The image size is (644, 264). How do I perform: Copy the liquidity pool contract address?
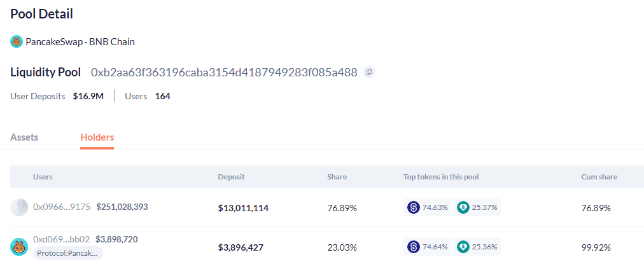369,72
